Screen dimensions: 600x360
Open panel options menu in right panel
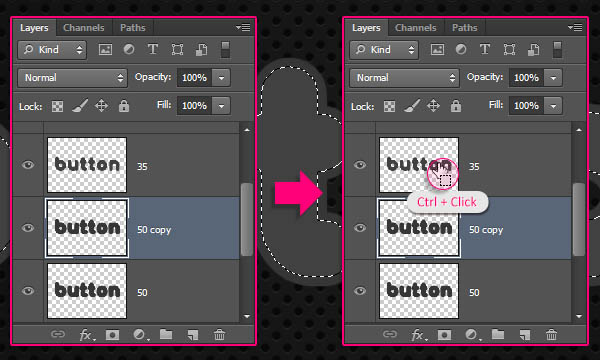click(x=575, y=28)
